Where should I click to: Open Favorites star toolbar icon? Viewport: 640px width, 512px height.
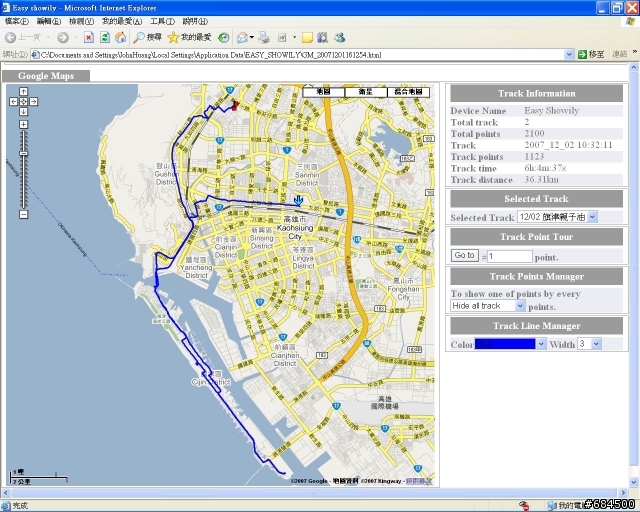click(x=173, y=38)
